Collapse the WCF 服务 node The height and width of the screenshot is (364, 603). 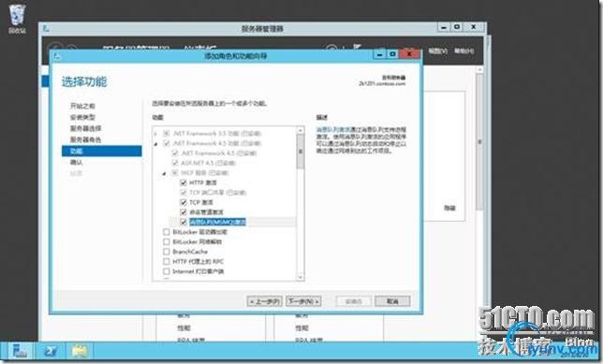coord(164,173)
